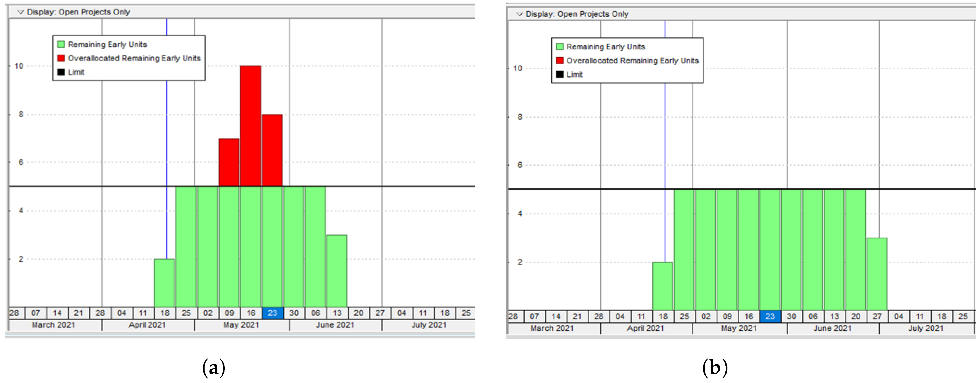
Task: Click June 2021 month header in chart (b)
Action: (x=833, y=328)
